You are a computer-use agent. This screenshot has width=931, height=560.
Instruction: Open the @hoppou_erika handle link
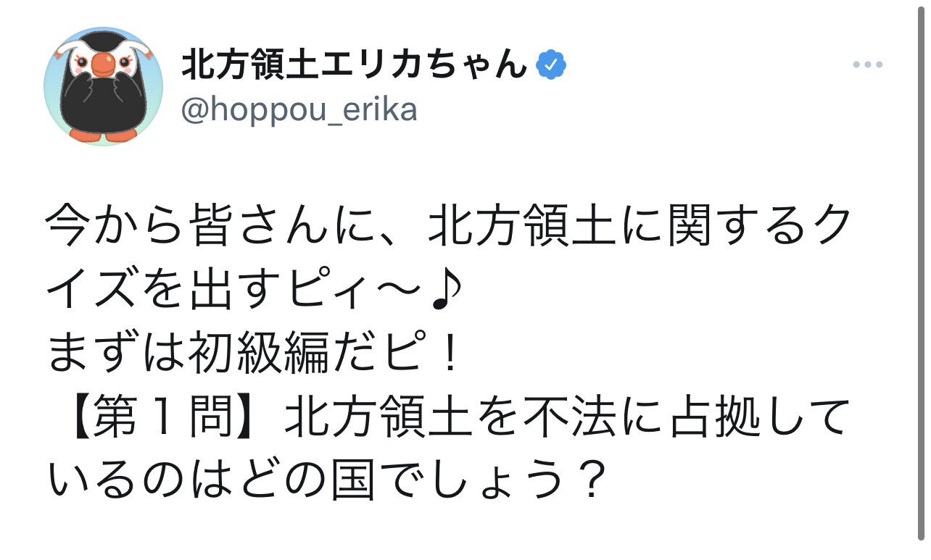pyautogui.click(x=299, y=111)
